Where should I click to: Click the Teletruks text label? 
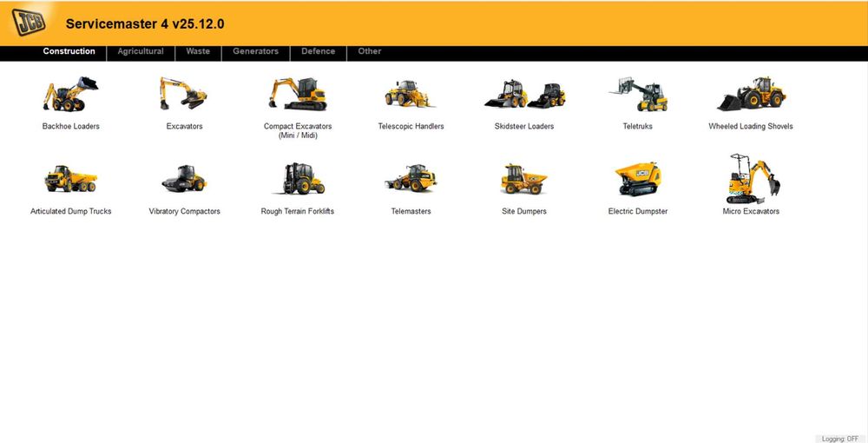click(x=638, y=126)
